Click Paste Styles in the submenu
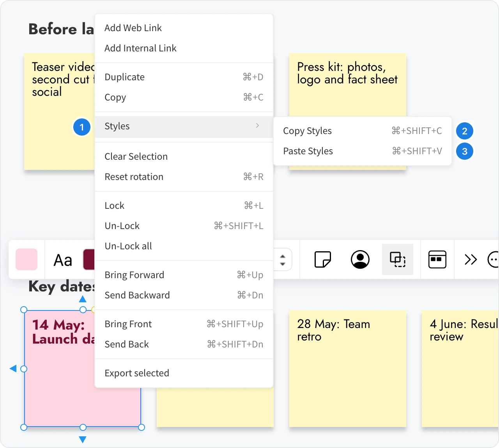This screenshot has width=499, height=448. [363, 151]
